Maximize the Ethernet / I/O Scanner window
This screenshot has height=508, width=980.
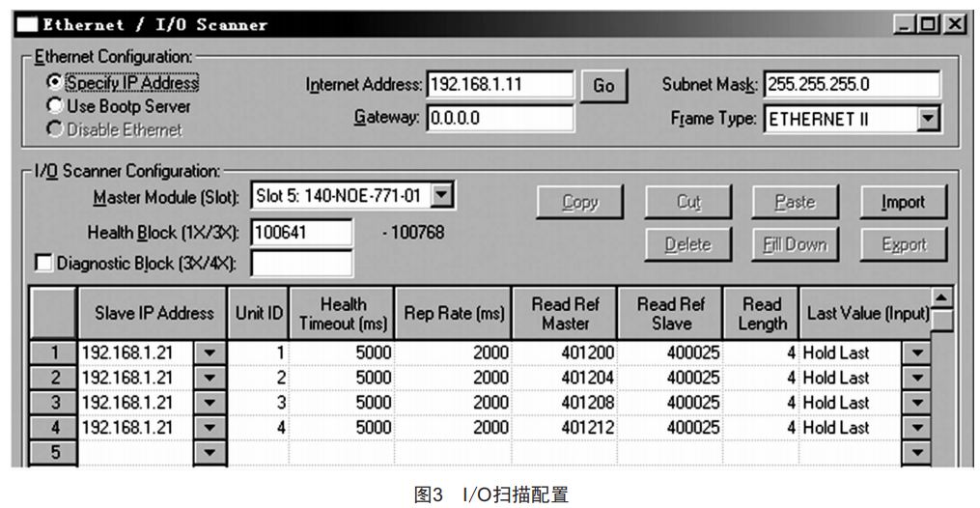[x=930, y=24]
